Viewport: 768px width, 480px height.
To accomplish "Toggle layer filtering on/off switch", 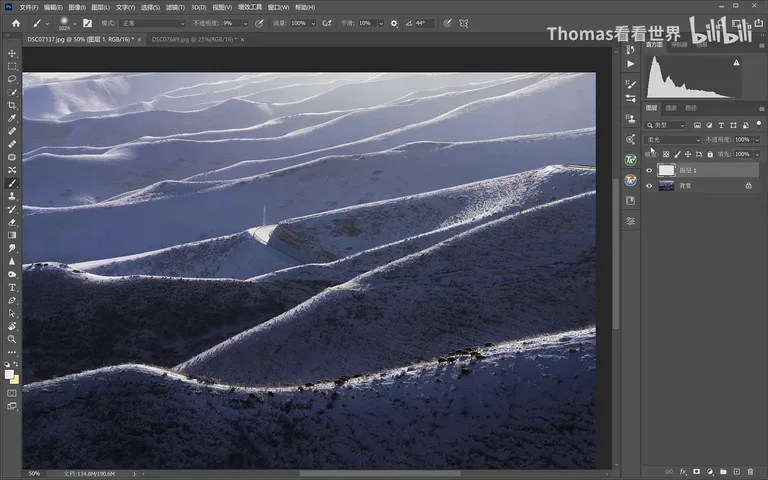I will (759, 124).
